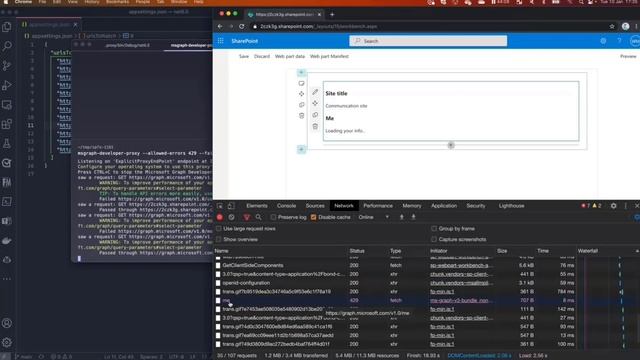This screenshot has height=360, width=640.
Task: Open the DevTools error count badge
Action: click(586, 206)
